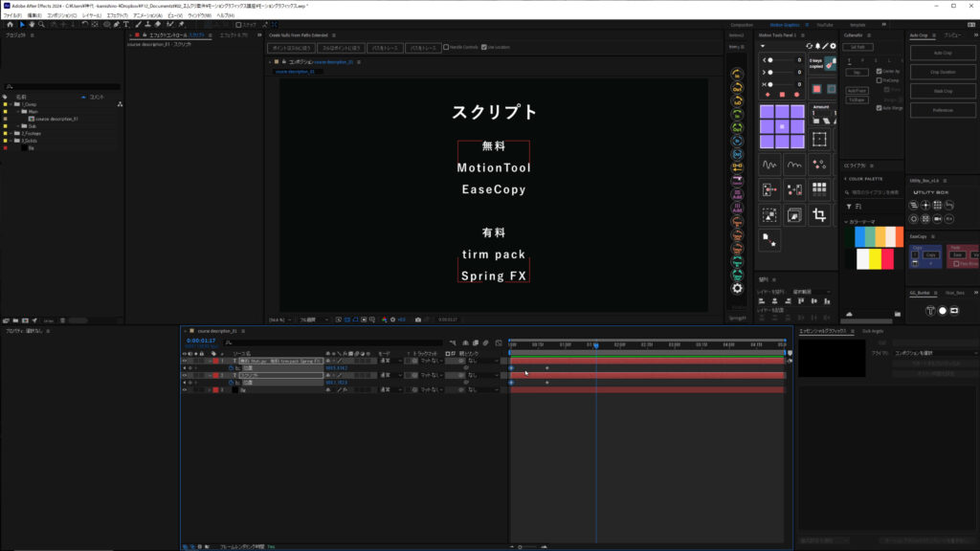This screenshot has height=551, width=980.
Task: Select the Hand tool in the toolbar
Action: pyautogui.click(x=33, y=24)
